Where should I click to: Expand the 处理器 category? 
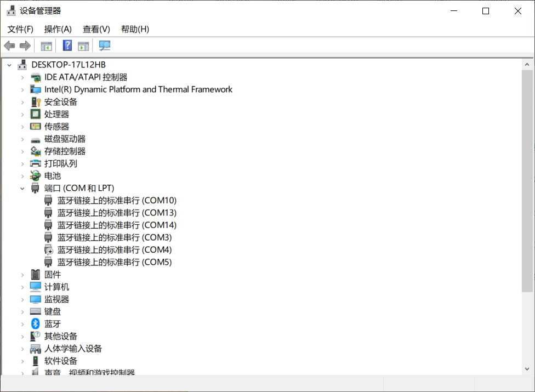[22, 114]
